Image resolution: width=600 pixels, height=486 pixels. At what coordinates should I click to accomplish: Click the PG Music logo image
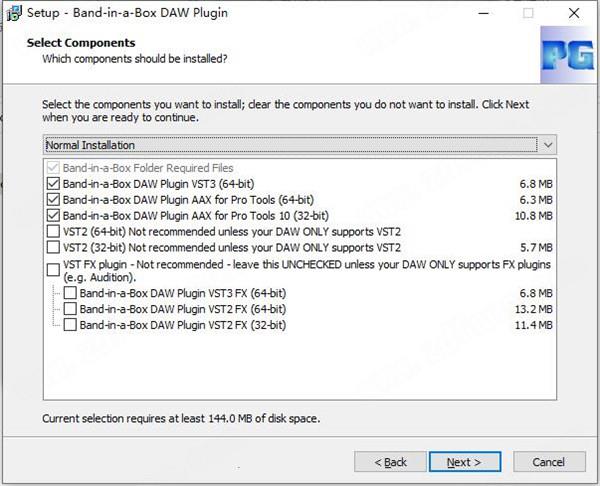coord(567,55)
